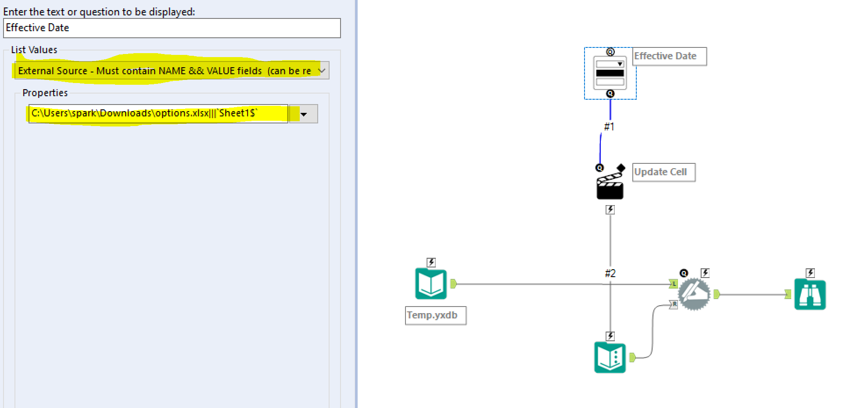Open the Properties file path dropdown arrow
Image resolution: width=868 pixels, height=408 pixels.
pyautogui.click(x=303, y=114)
